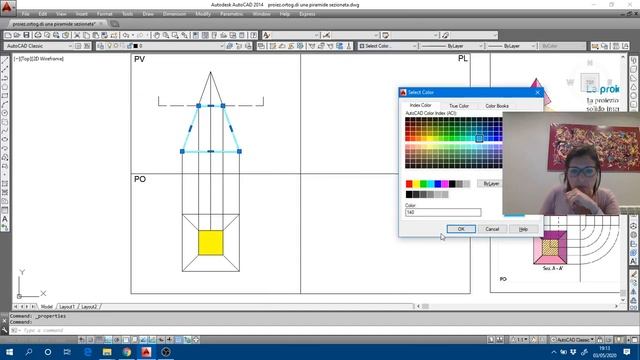Click Help in Select Color dialog

(x=523, y=229)
